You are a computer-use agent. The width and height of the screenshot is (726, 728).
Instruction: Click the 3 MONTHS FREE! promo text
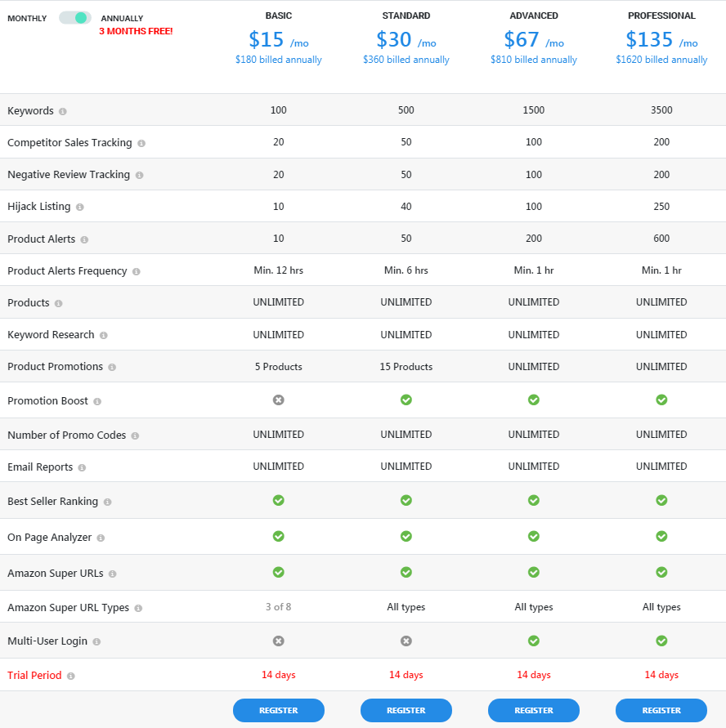point(136,31)
